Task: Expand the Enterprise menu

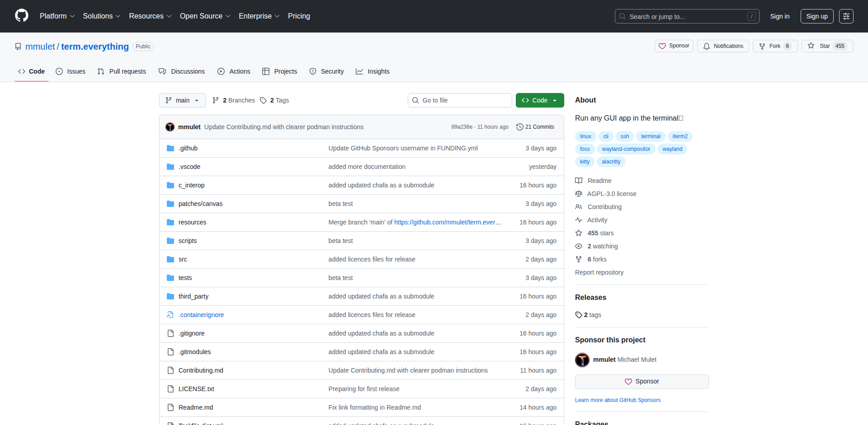Action: click(x=259, y=16)
